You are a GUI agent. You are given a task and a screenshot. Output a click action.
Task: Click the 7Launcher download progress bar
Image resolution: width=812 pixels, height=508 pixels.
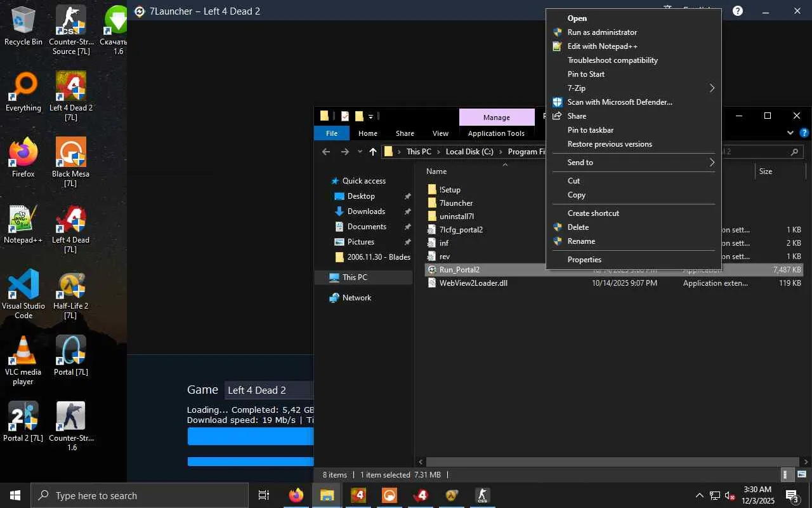251,436
